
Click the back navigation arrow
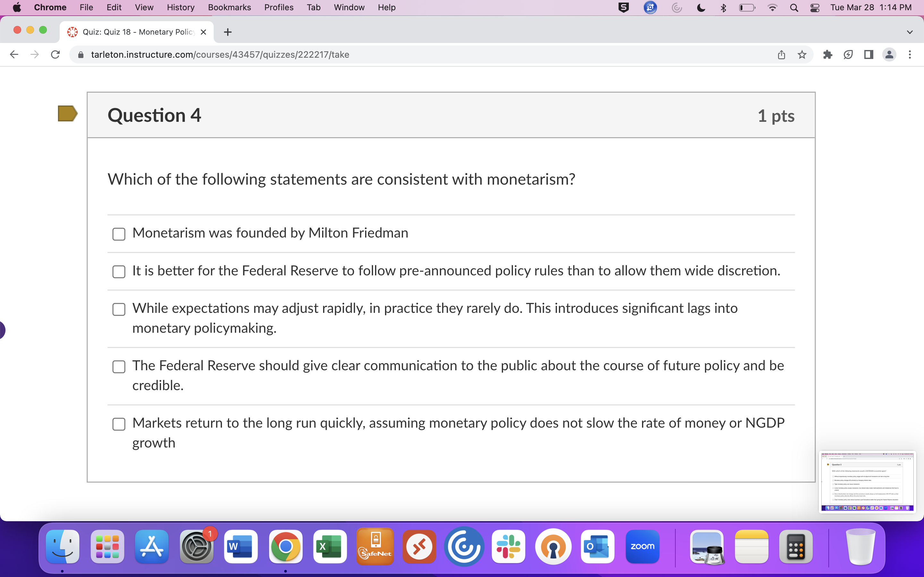tap(14, 54)
